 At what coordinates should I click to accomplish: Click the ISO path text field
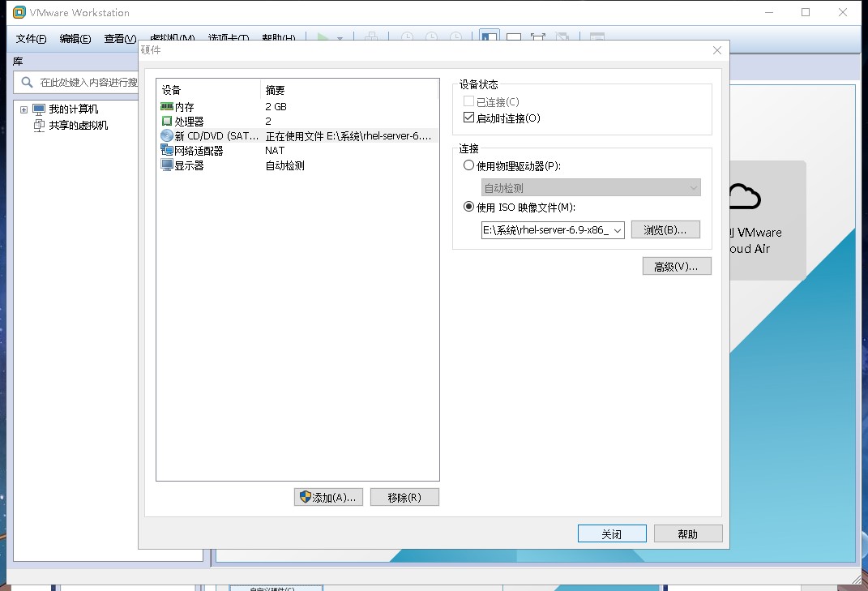click(545, 230)
